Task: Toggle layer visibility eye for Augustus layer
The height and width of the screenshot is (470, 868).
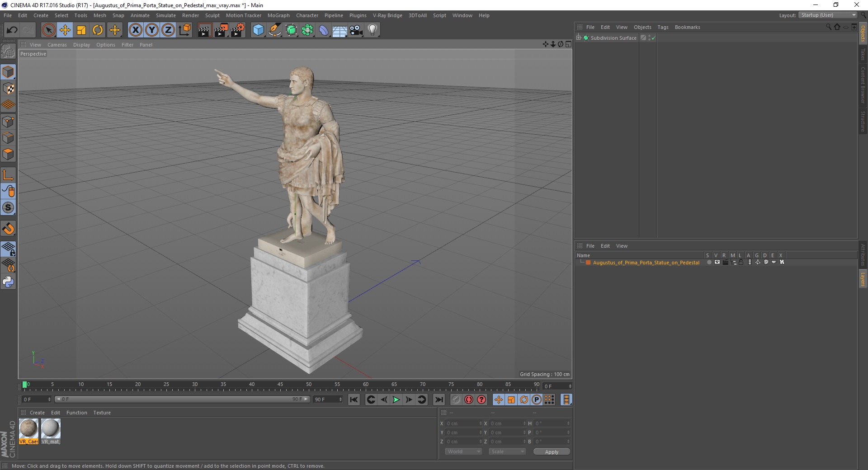Action: pyautogui.click(x=717, y=262)
